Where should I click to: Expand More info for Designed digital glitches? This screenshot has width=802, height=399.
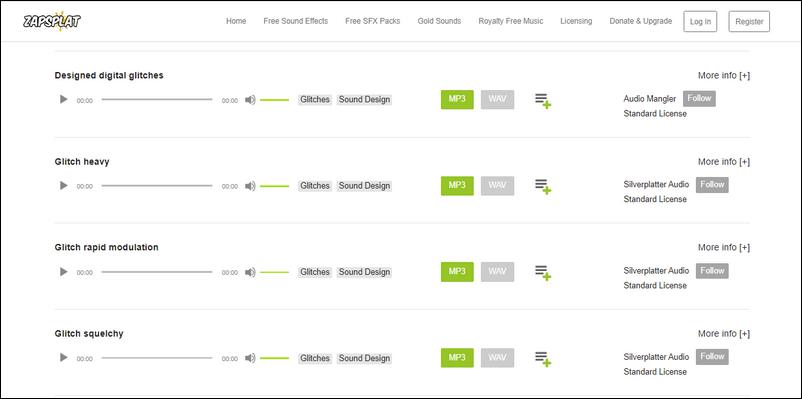coord(724,75)
